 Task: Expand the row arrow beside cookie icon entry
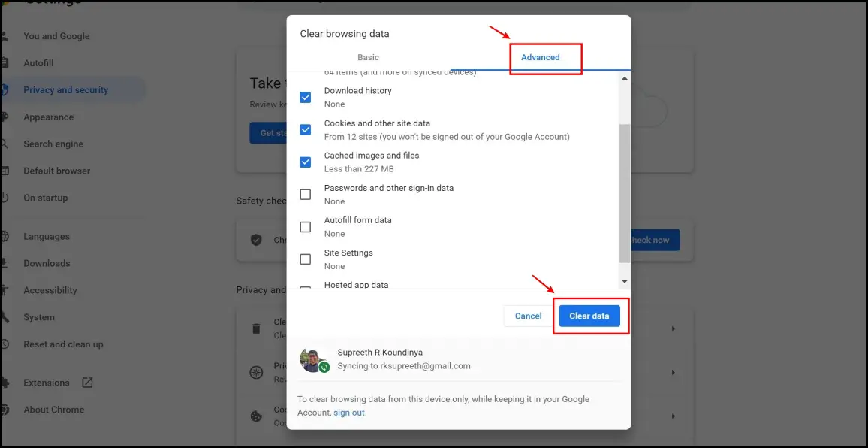coord(673,416)
